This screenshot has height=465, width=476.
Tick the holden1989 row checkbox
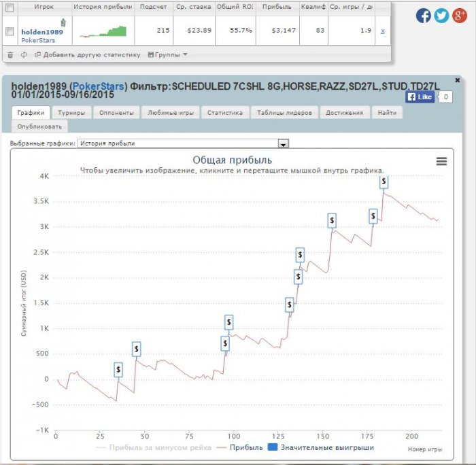[10, 31]
